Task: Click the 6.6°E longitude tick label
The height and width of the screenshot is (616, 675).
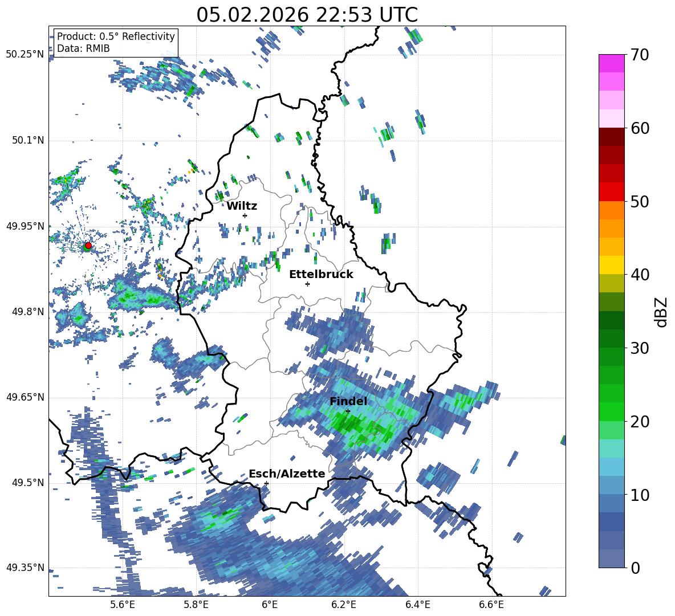Action: tap(491, 605)
